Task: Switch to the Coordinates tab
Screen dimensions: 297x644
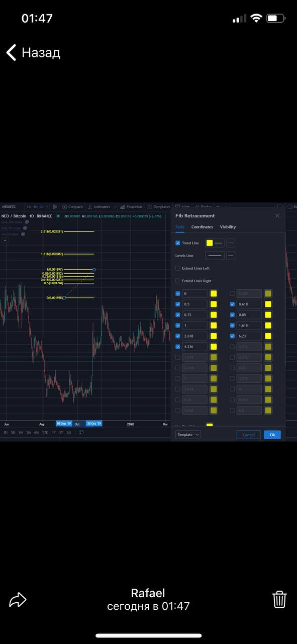Action: click(x=202, y=227)
